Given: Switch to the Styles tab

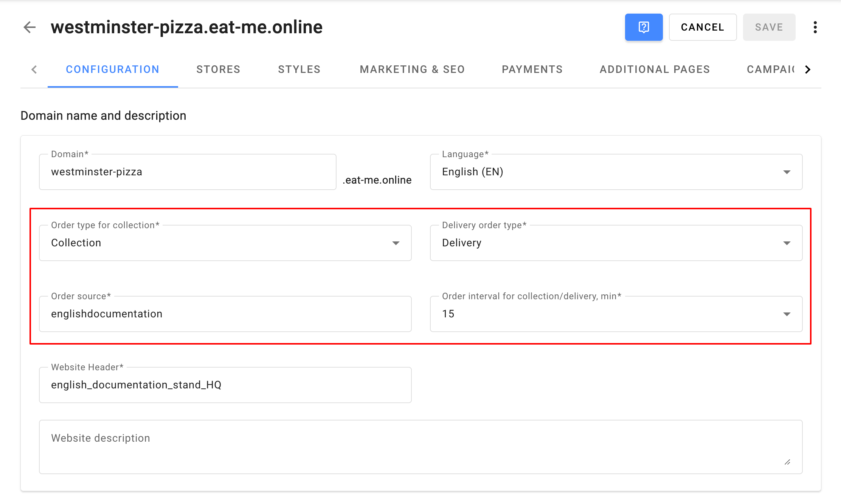Looking at the screenshot, I should [x=299, y=70].
